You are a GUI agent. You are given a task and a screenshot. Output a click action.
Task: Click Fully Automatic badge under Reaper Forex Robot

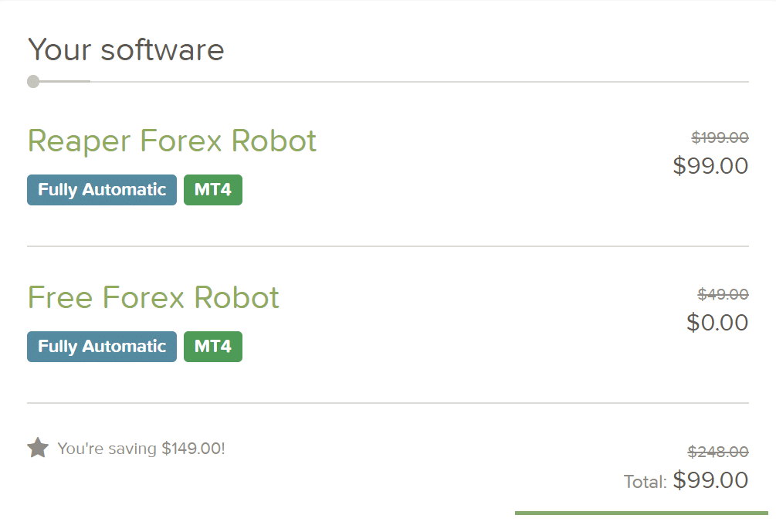point(101,189)
